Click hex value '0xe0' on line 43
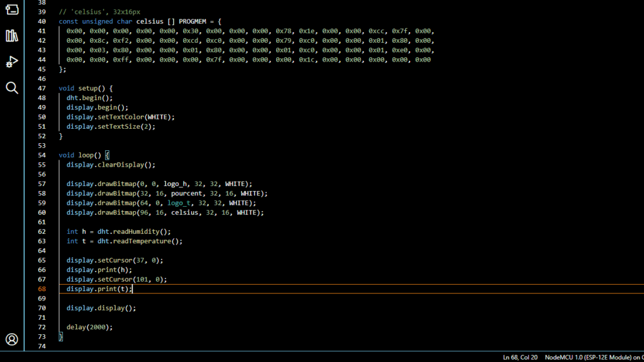This screenshot has height=362, width=644. click(x=399, y=50)
